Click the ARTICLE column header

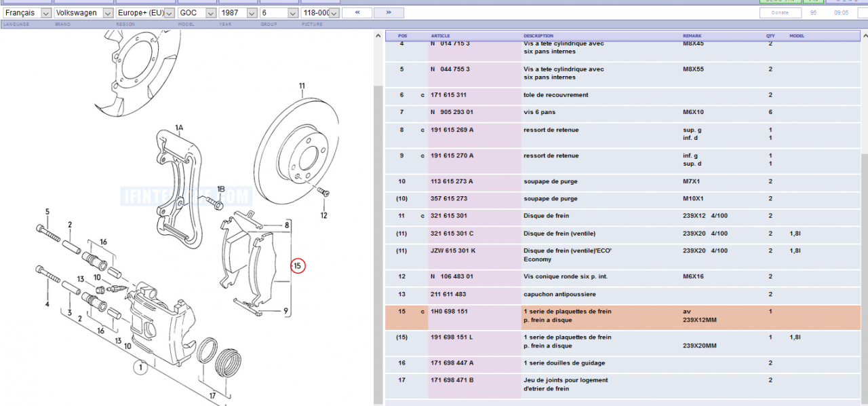click(440, 36)
